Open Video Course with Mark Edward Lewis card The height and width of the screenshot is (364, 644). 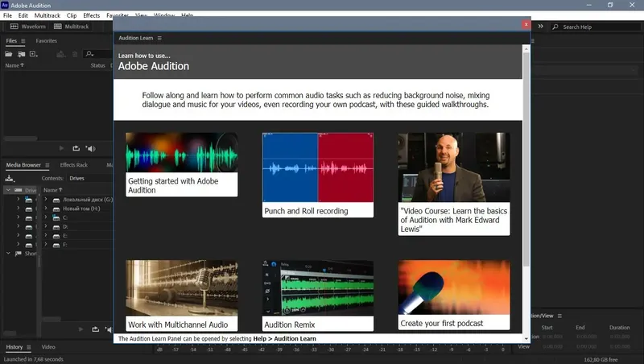coord(454,184)
